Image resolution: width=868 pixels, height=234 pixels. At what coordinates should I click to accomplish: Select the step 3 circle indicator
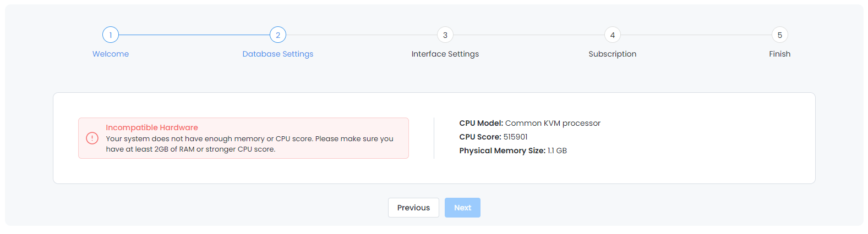click(x=445, y=35)
